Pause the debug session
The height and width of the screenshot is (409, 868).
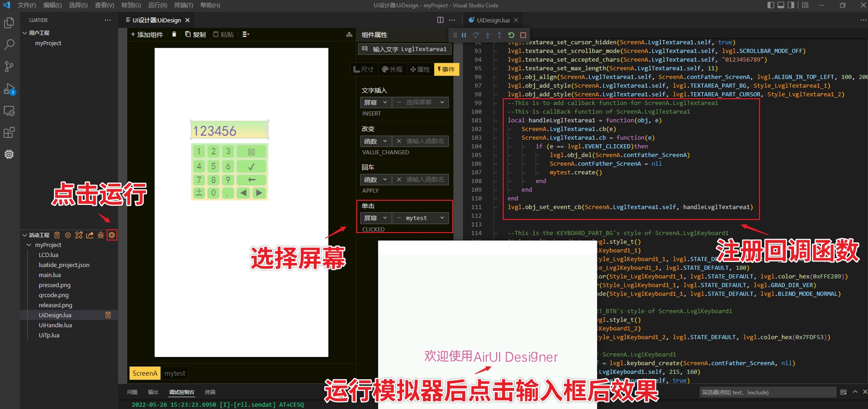point(464,35)
